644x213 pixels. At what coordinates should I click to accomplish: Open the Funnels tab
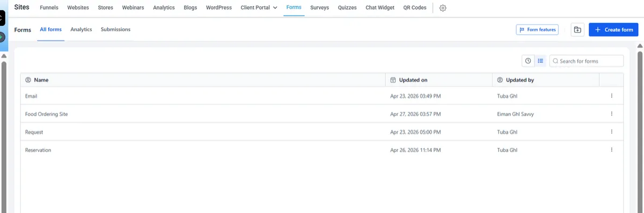(x=49, y=8)
